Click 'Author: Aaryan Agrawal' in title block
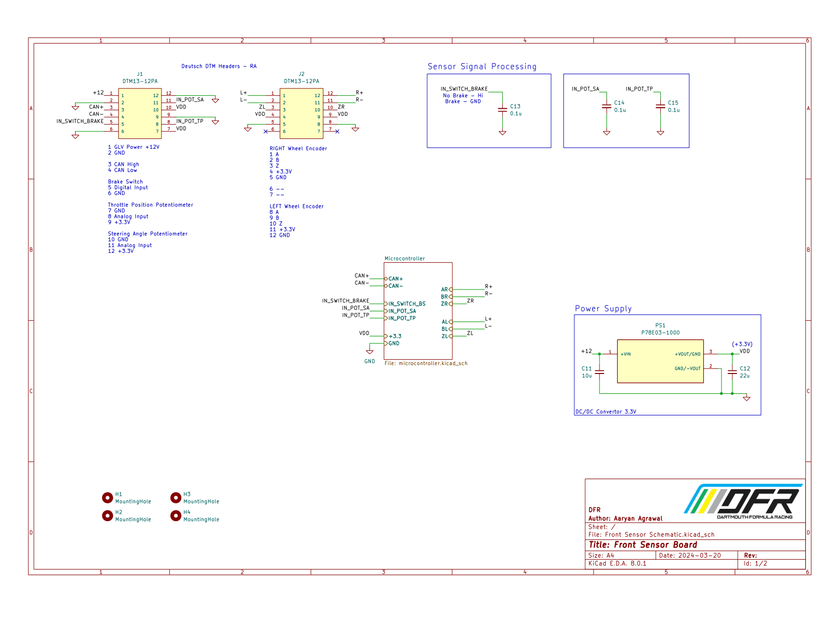The width and height of the screenshot is (840, 621). [625, 518]
